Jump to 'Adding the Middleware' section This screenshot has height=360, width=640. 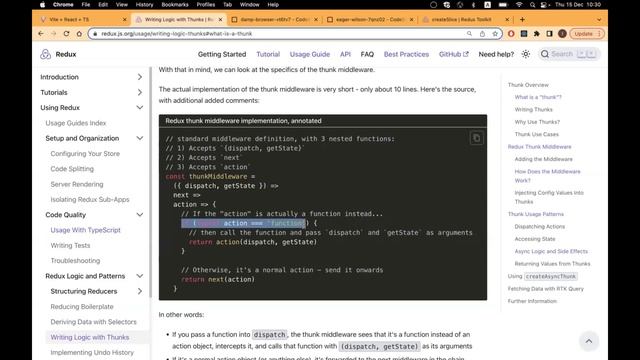544,159
